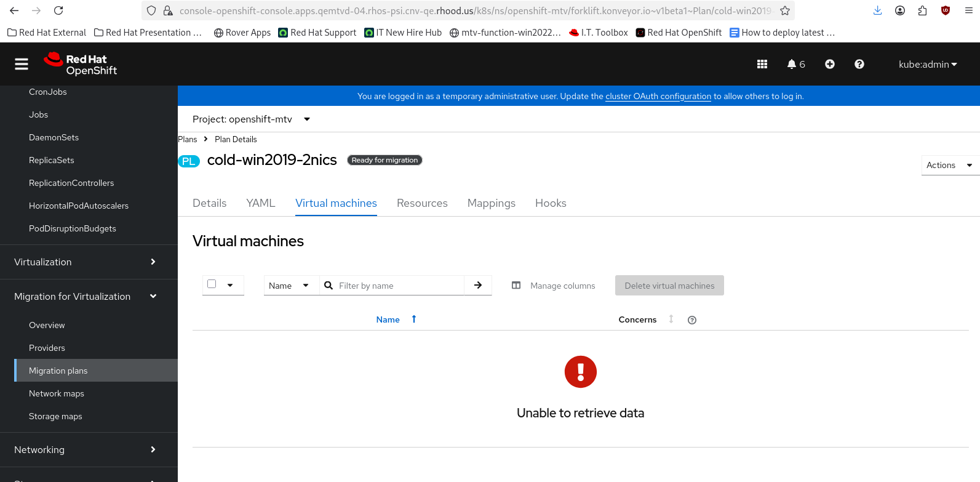Open the Actions dropdown
The image size is (980, 482).
950,165
